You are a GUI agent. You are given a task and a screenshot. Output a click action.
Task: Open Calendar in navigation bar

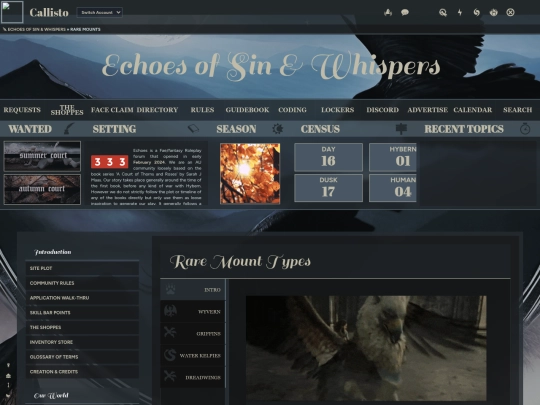tap(472, 110)
